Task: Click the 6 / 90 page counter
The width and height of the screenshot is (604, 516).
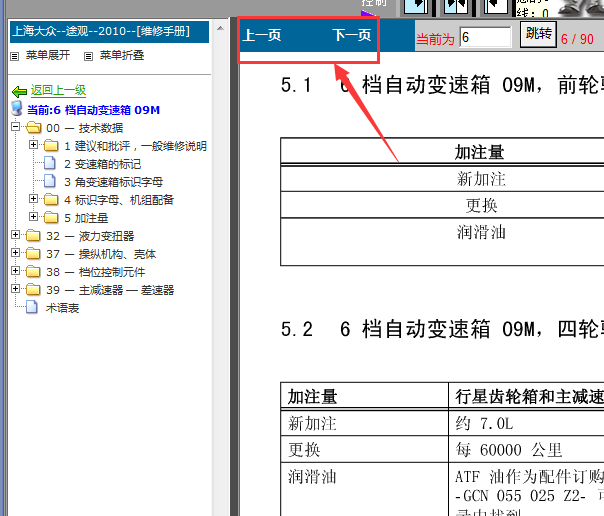Action: coord(577,39)
